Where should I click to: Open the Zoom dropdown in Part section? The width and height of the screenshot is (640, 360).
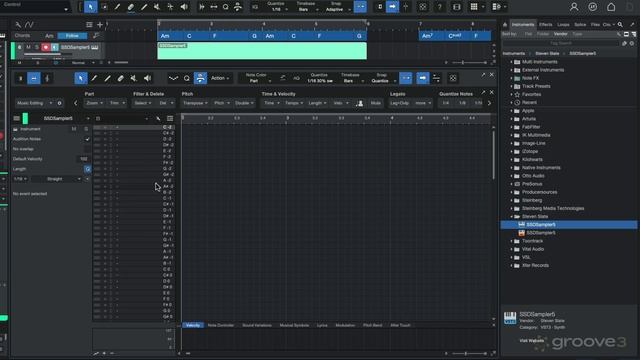click(95, 103)
